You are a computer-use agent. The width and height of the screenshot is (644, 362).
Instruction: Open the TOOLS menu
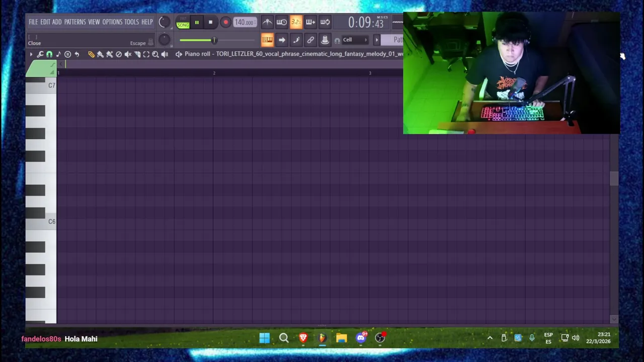[x=131, y=22]
